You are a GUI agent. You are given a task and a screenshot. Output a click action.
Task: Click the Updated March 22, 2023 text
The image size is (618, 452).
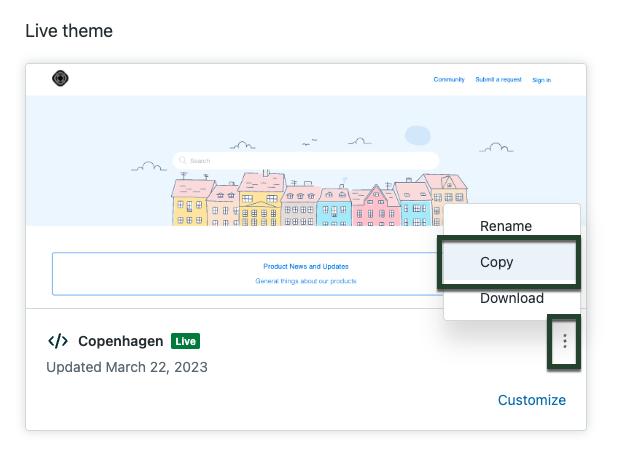click(x=127, y=367)
